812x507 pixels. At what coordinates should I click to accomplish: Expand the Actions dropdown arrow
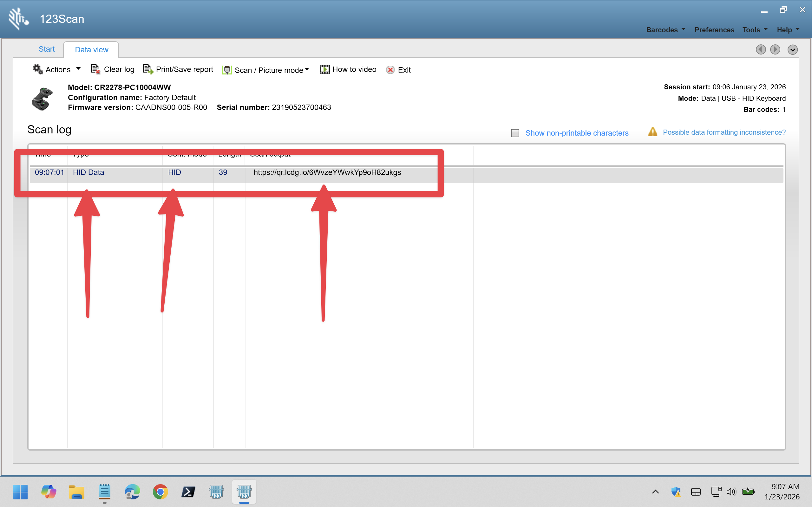[x=79, y=69]
